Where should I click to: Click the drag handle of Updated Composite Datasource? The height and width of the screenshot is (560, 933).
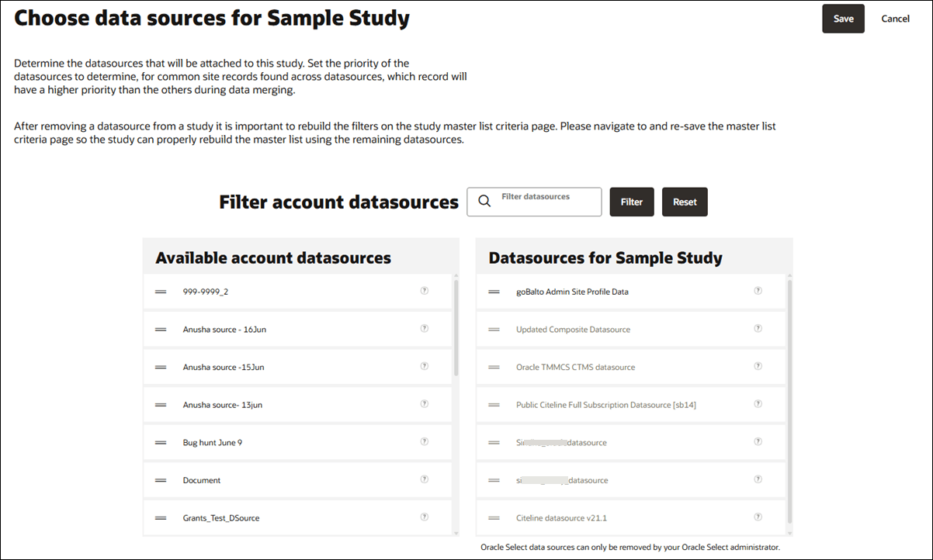(x=494, y=328)
